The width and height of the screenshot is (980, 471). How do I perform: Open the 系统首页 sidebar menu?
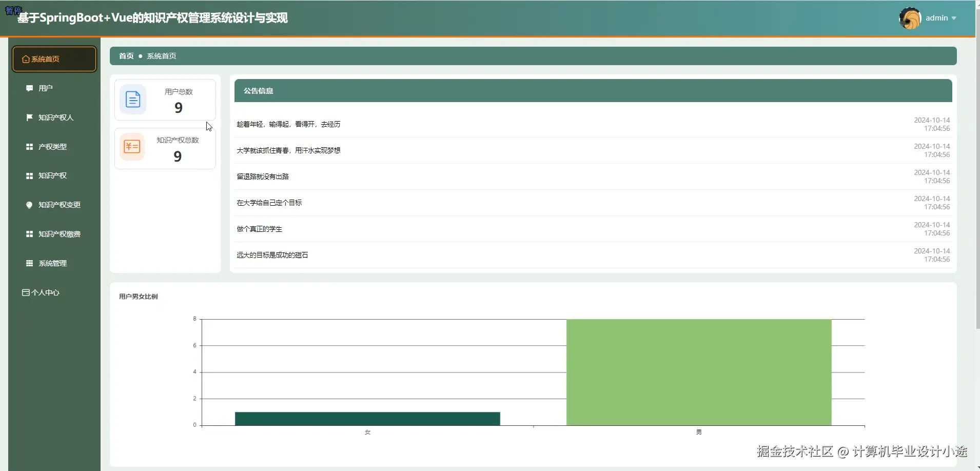click(x=54, y=59)
